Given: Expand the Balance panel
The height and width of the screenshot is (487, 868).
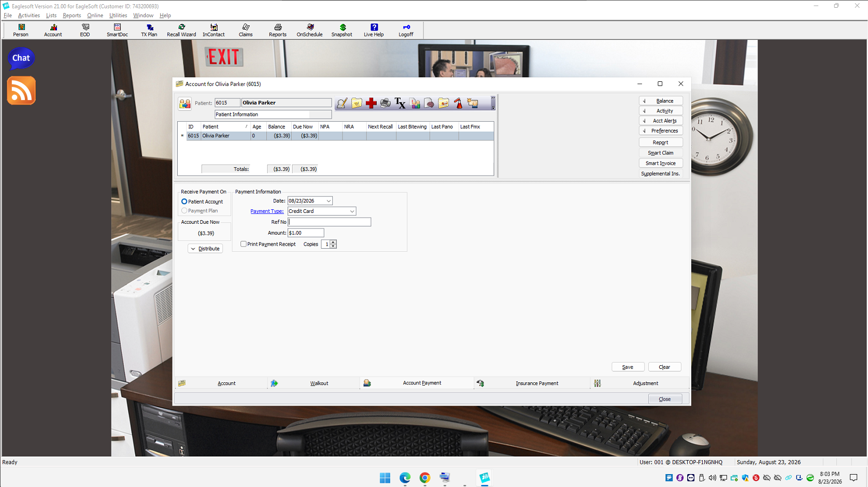Looking at the screenshot, I should tap(661, 101).
